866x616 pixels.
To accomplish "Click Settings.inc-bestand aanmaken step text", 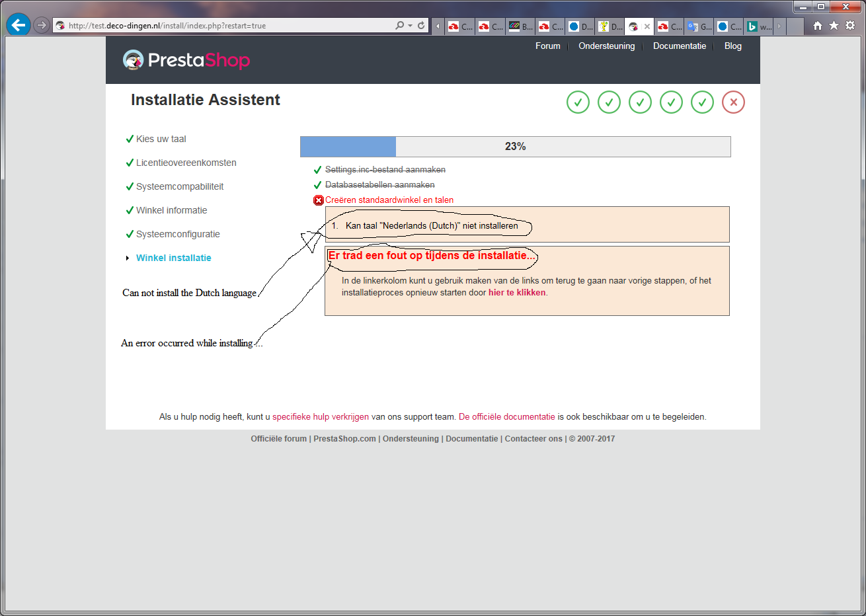I will (385, 170).
